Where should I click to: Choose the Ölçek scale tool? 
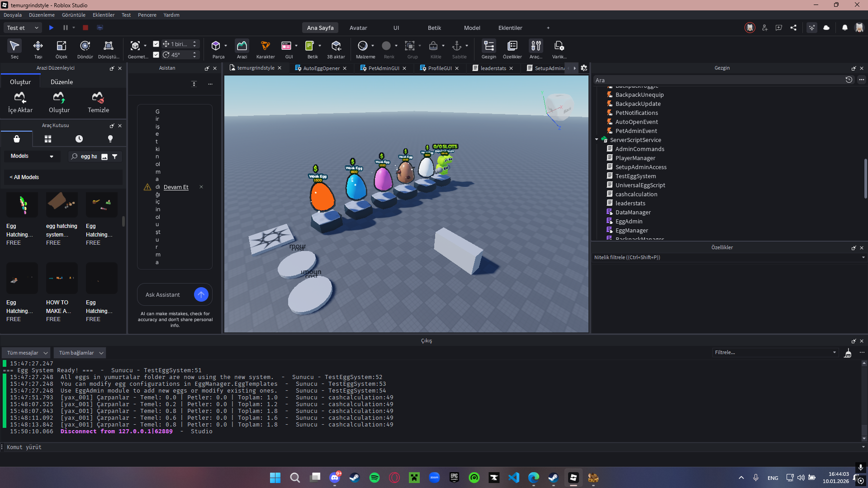pyautogui.click(x=61, y=49)
